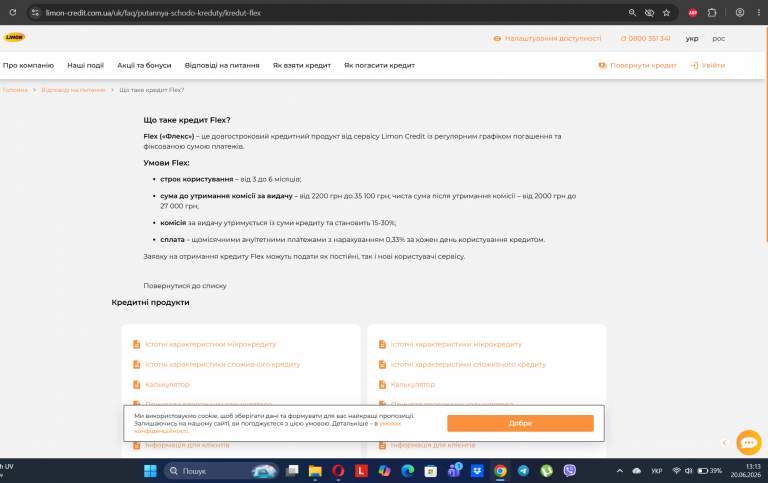Reload the page with the refresh icon
This screenshot has height=483, width=768.
pos(13,13)
